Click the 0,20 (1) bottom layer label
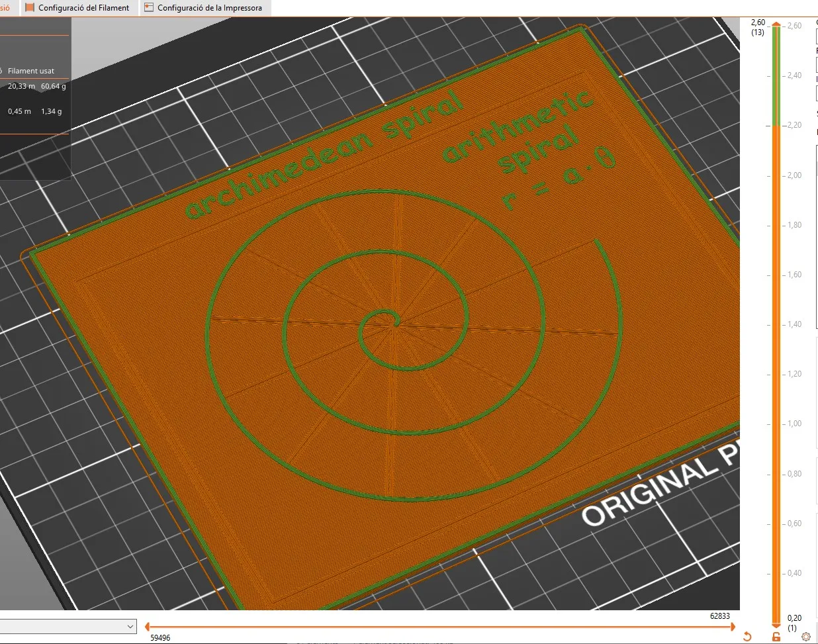Viewport: 818px width, 644px height. click(x=792, y=622)
